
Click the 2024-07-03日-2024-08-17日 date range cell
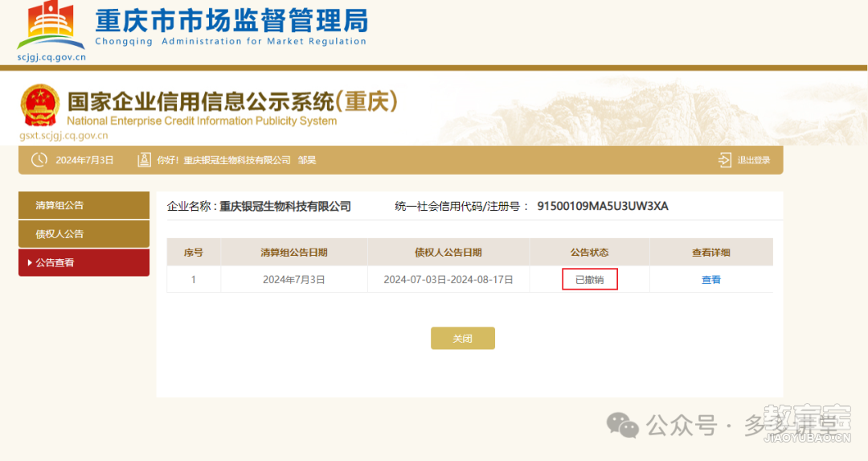(x=448, y=280)
